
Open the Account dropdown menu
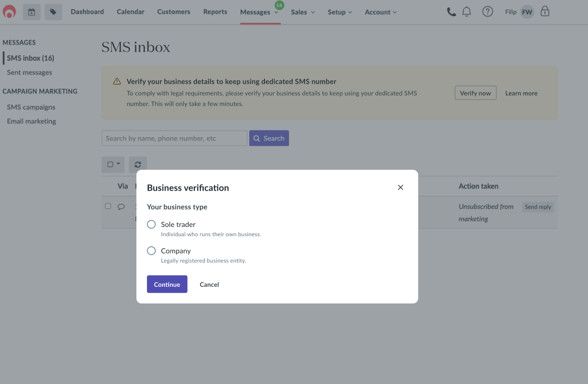[381, 12]
